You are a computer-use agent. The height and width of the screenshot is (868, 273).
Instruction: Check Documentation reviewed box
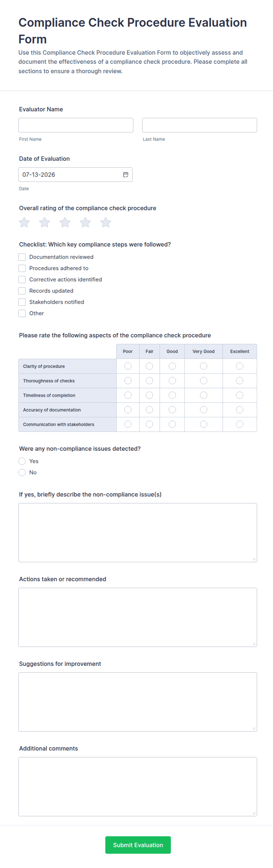point(22,257)
